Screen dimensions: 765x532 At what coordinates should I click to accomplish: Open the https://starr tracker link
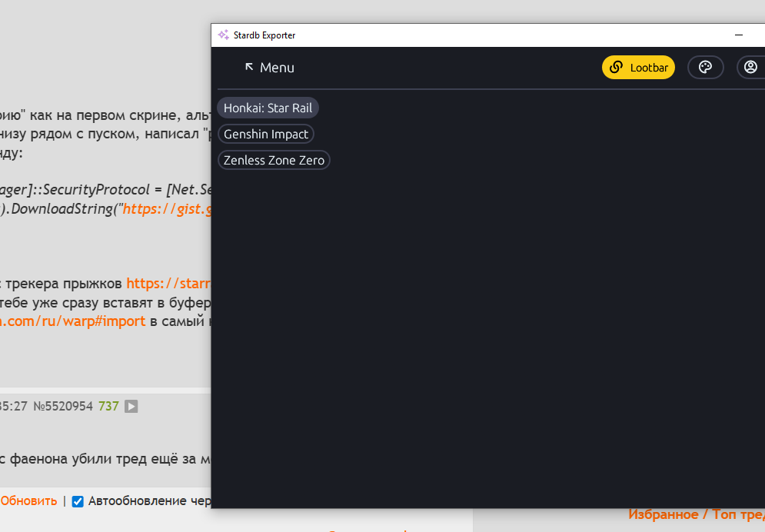tap(168, 284)
